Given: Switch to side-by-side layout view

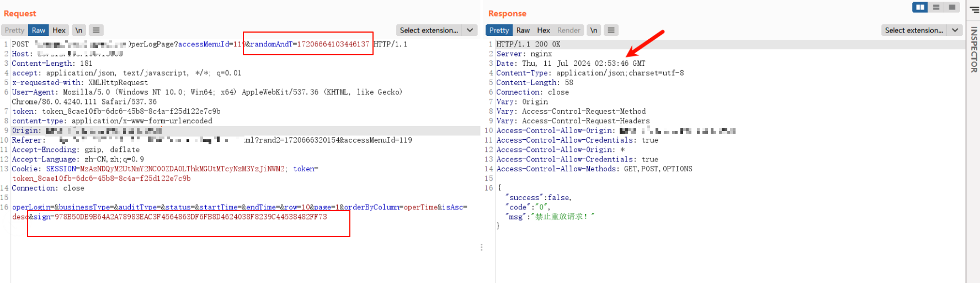Looking at the screenshot, I should click(920, 7).
